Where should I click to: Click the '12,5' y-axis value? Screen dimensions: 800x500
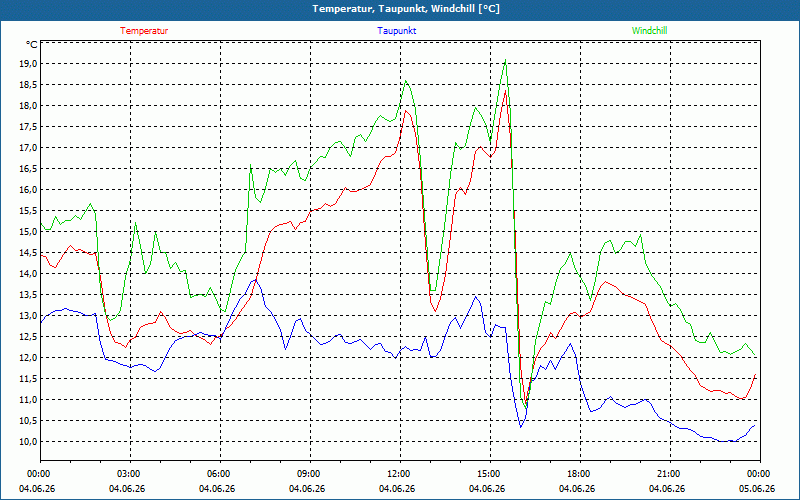pos(28,337)
